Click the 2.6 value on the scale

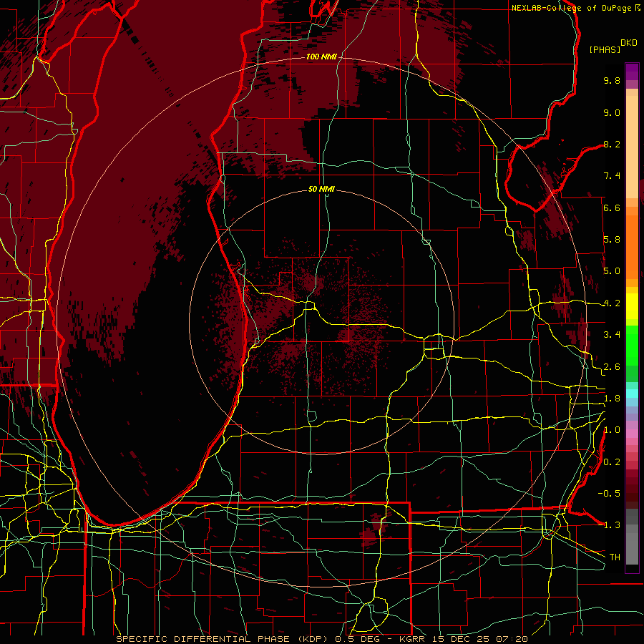pyautogui.click(x=612, y=367)
